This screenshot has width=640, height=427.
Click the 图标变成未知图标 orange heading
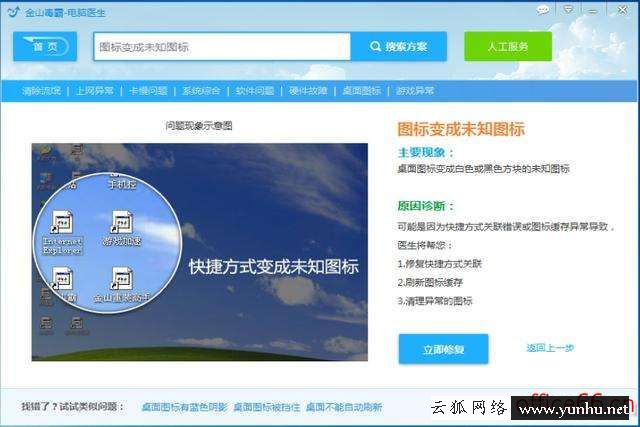coord(461,129)
